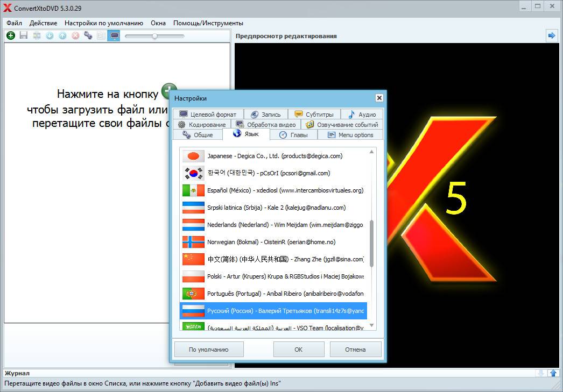Open the Помощь/Инструменты menu
Viewport: 563px width, 392px height.
pos(208,23)
